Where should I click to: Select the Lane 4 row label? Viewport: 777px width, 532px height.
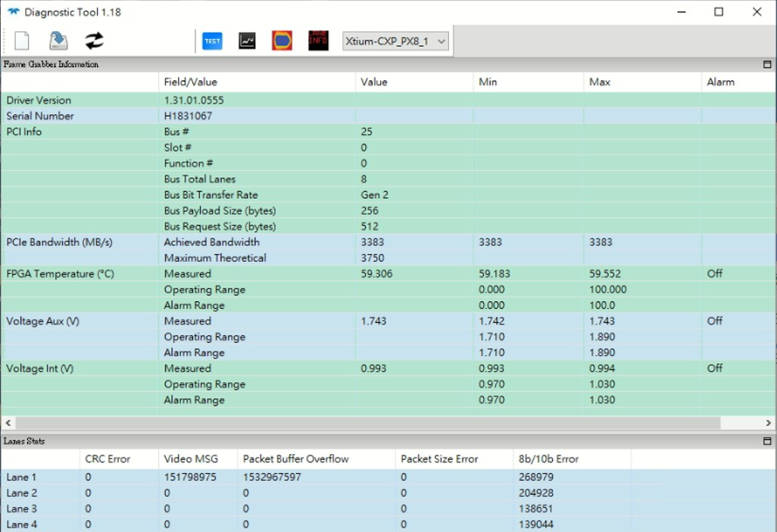(21, 524)
